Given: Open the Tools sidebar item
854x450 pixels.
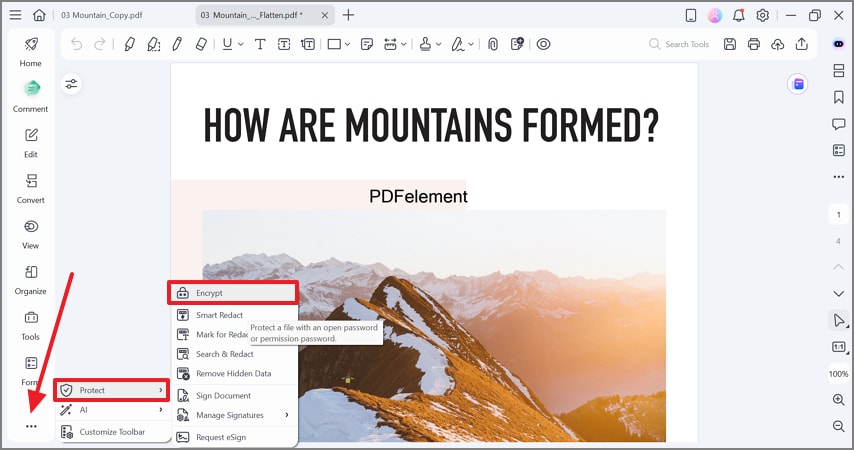Looking at the screenshot, I should coord(30,326).
